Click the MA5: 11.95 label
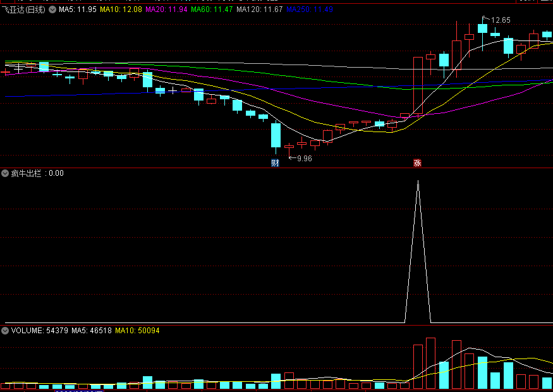553x392 pixels. (78, 9)
